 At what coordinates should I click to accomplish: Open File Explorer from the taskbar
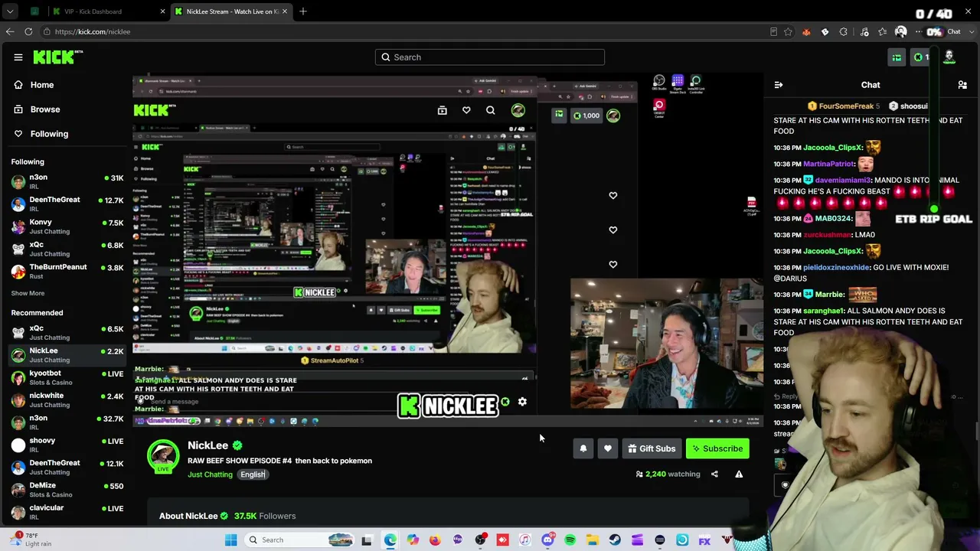point(593,540)
